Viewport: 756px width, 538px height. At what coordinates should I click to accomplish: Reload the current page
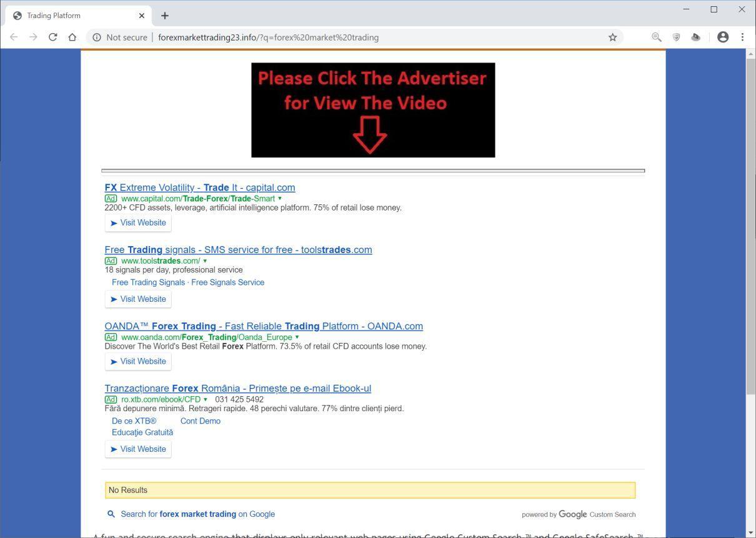[52, 37]
